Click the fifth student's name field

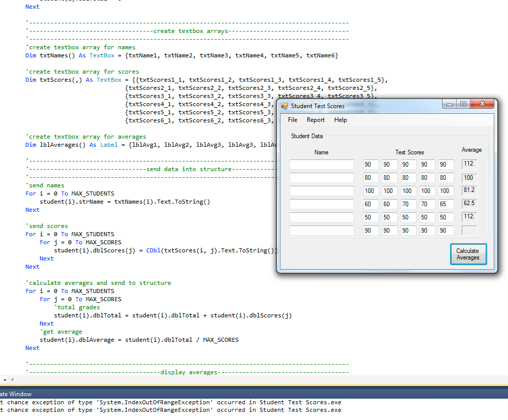(x=322, y=217)
